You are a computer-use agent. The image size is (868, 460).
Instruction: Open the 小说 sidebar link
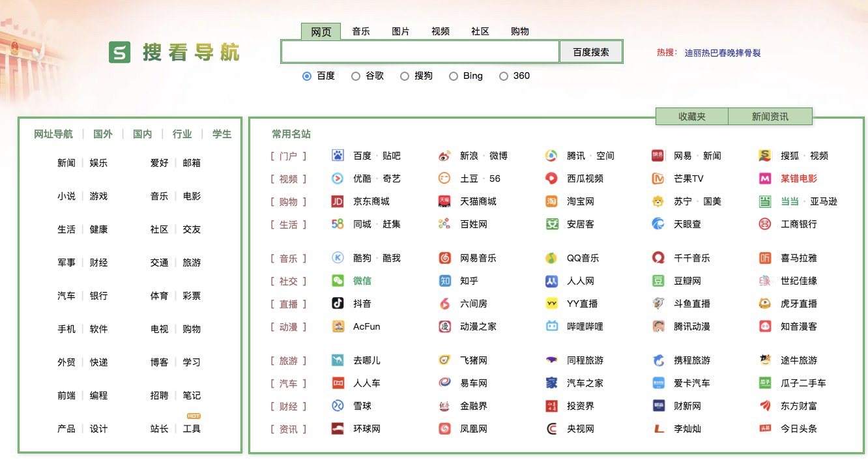[x=66, y=196]
